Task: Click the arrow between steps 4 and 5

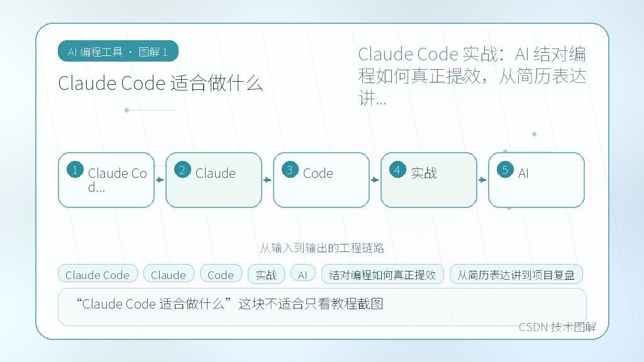Action: [483, 180]
